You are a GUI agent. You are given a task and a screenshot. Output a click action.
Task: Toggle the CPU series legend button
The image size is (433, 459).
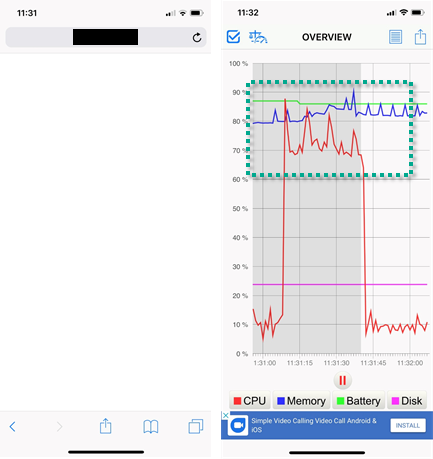click(250, 401)
